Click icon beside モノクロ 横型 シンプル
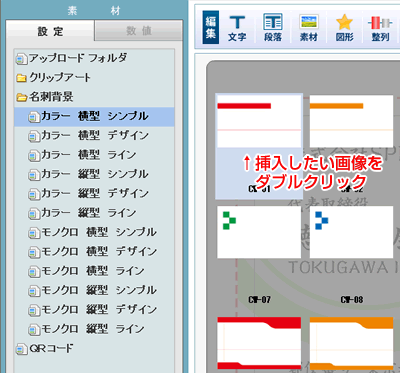 point(34,233)
